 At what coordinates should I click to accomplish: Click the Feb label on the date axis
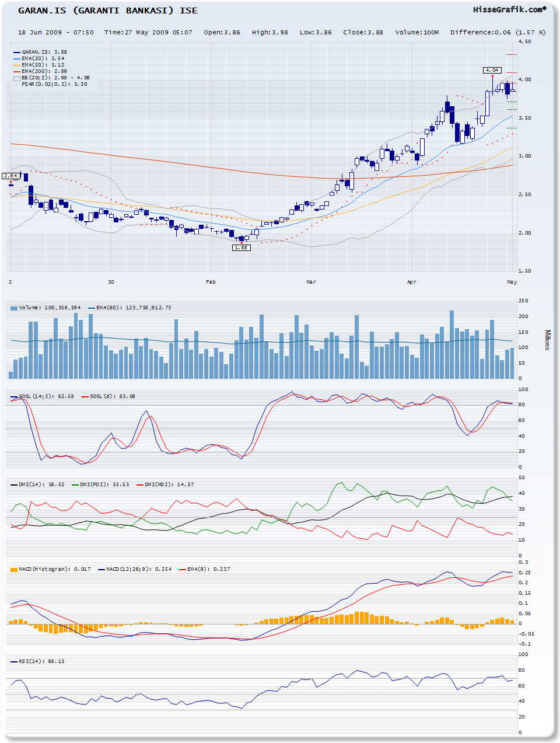[x=211, y=282]
